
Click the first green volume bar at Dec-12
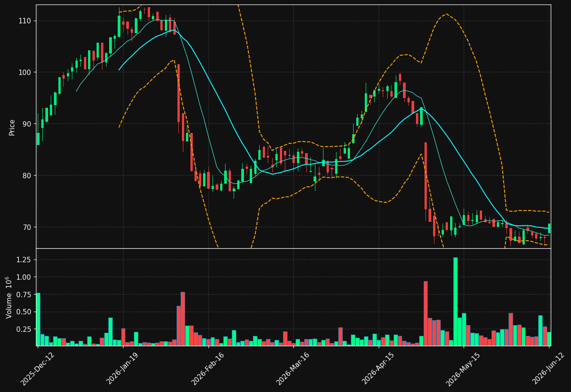(38, 319)
